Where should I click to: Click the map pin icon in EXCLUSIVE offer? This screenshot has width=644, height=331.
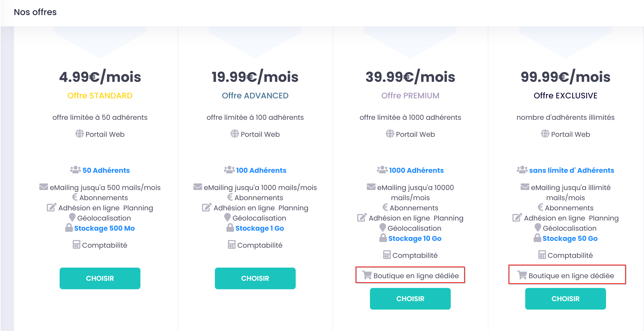tap(538, 228)
